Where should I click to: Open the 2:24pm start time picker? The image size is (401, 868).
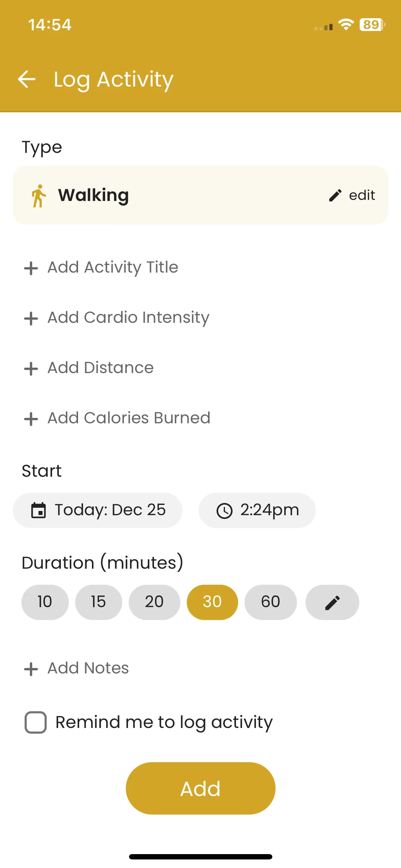[x=257, y=510]
